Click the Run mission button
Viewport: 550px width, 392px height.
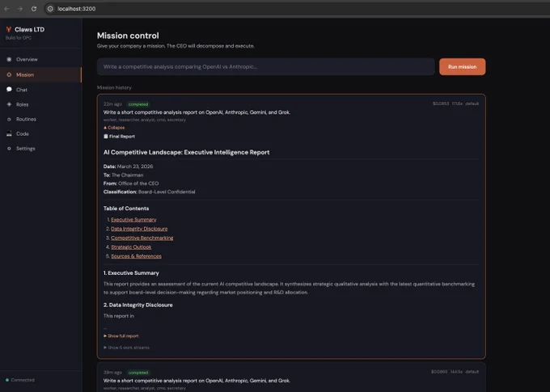pos(463,66)
